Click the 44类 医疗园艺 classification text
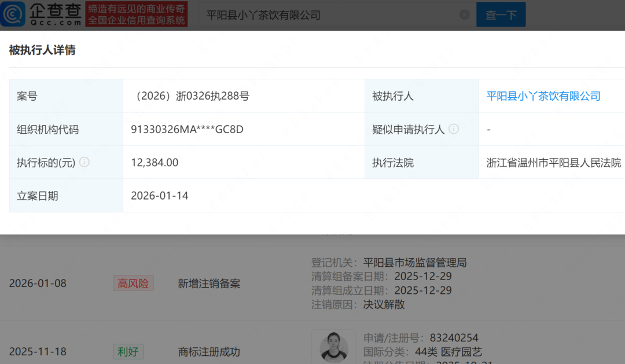The height and width of the screenshot is (364, 625). click(448, 352)
